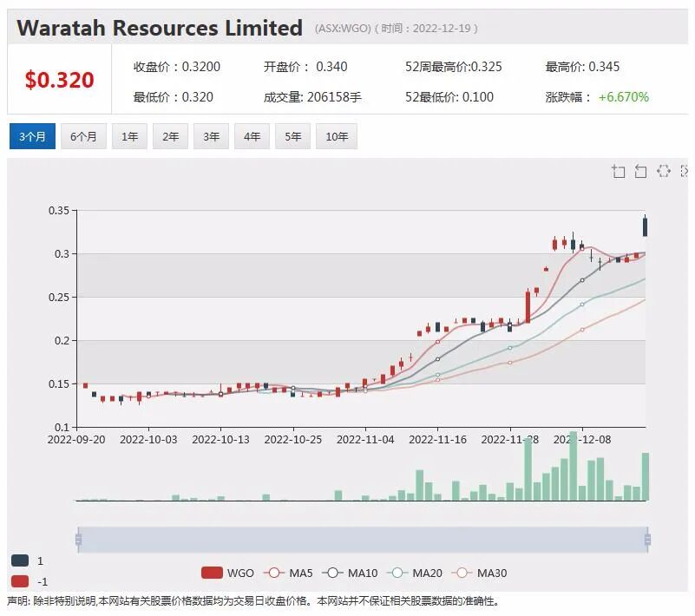This screenshot has height=616, width=695.
Task: Click the data zoom slider bar middle
Action: coord(363,540)
